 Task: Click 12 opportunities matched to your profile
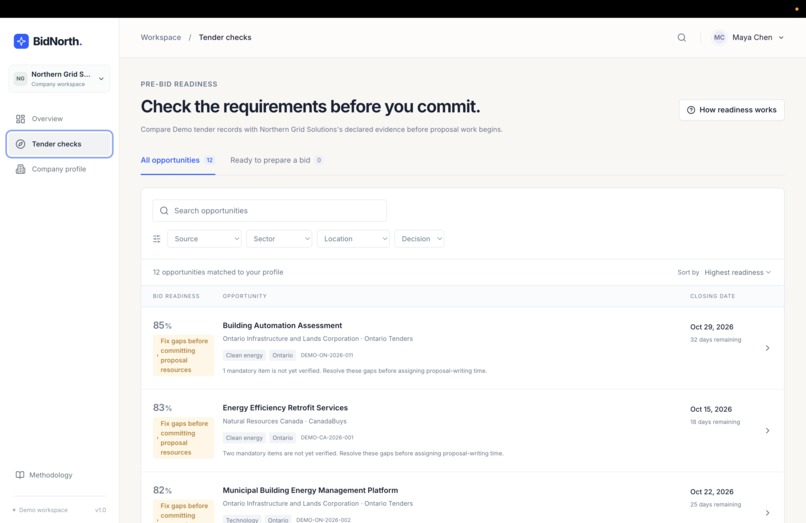tap(218, 272)
